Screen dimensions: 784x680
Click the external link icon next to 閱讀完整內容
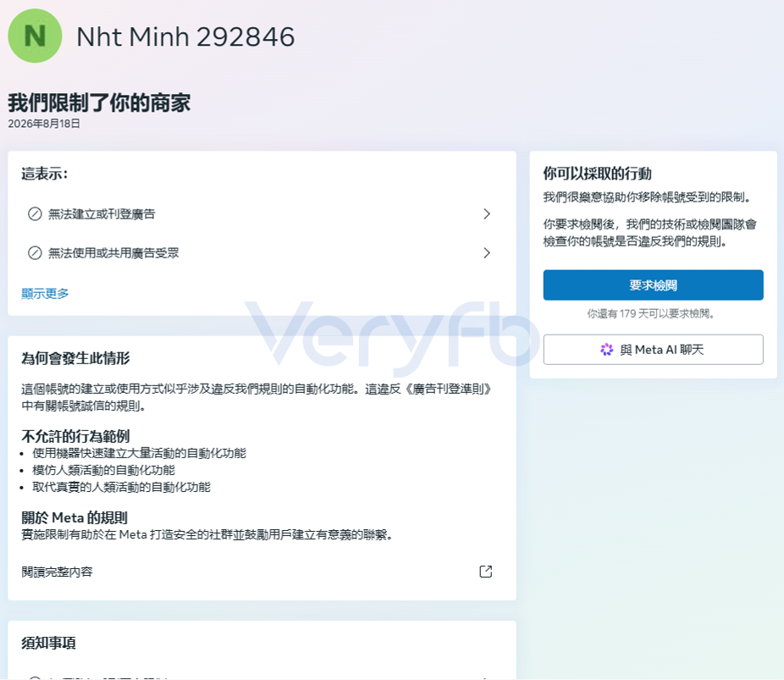[485, 572]
